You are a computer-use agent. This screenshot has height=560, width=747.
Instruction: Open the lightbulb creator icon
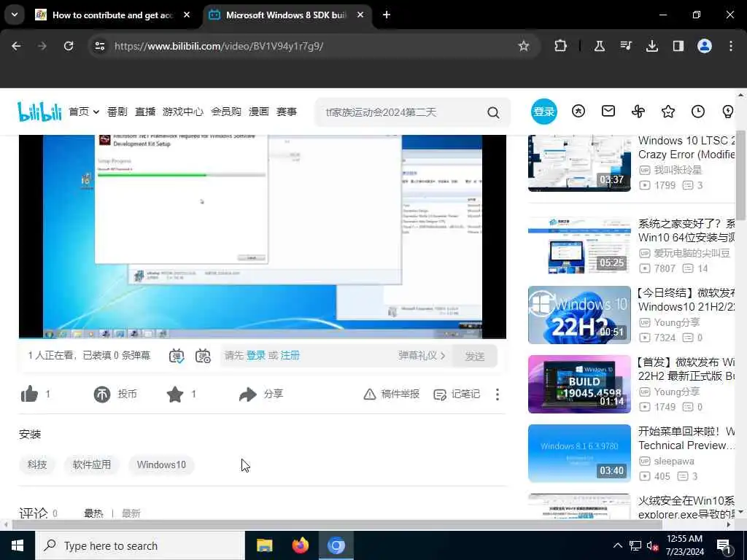(728, 112)
